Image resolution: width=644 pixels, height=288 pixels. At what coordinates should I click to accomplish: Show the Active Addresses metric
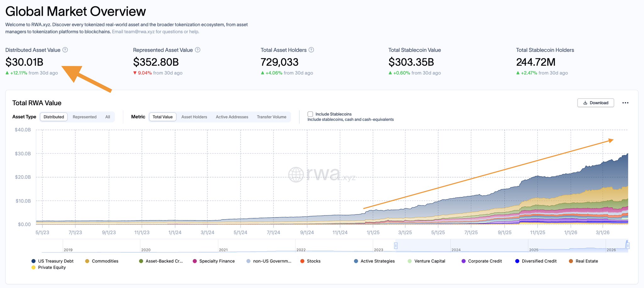232,117
